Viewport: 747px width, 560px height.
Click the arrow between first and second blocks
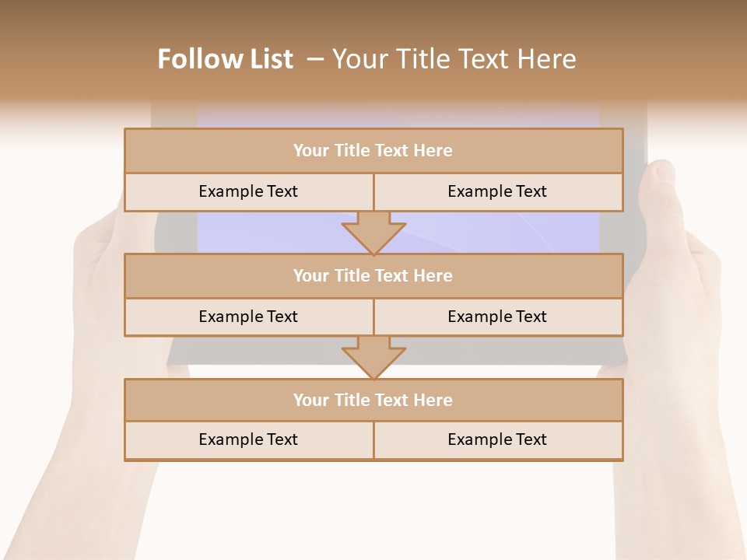pos(373,233)
